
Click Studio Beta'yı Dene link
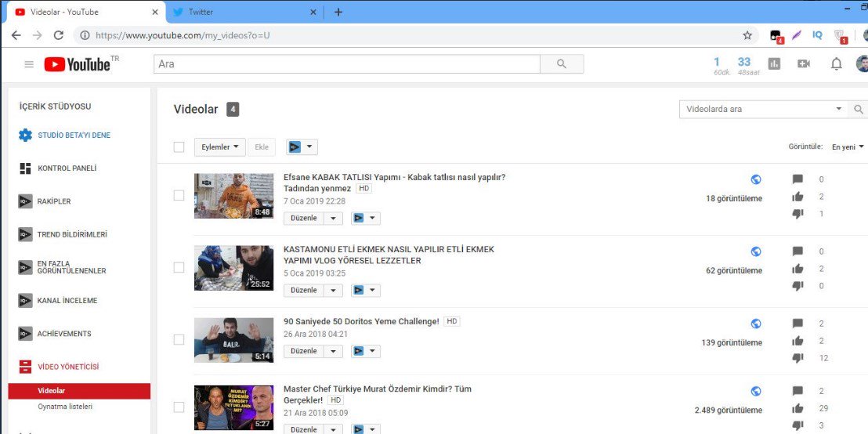click(x=74, y=135)
